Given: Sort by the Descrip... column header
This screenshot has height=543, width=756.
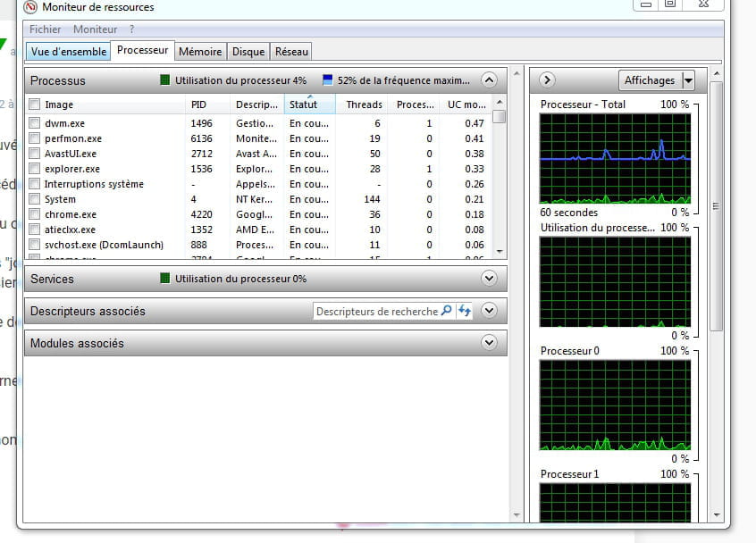Looking at the screenshot, I should [257, 104].
